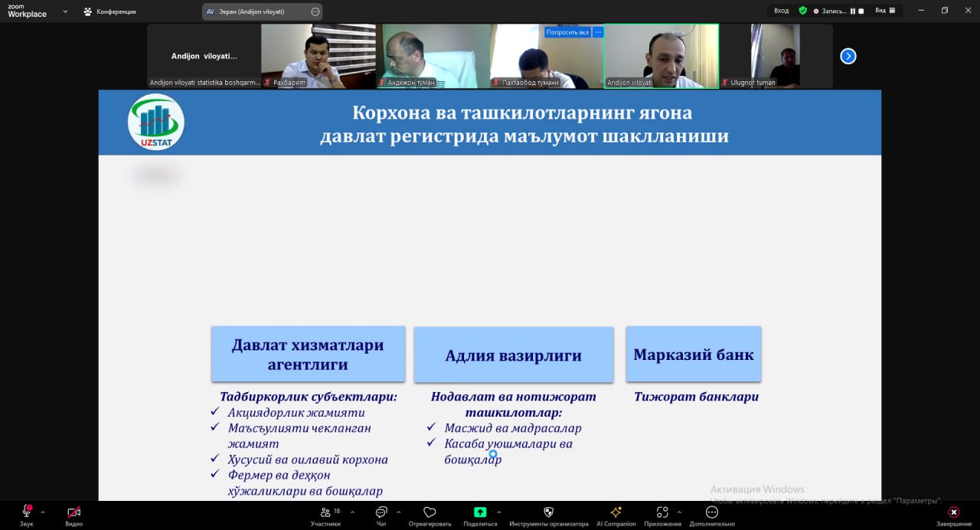
Task: Expand audio options arrow next to Звук
Action: pos(43,512)
